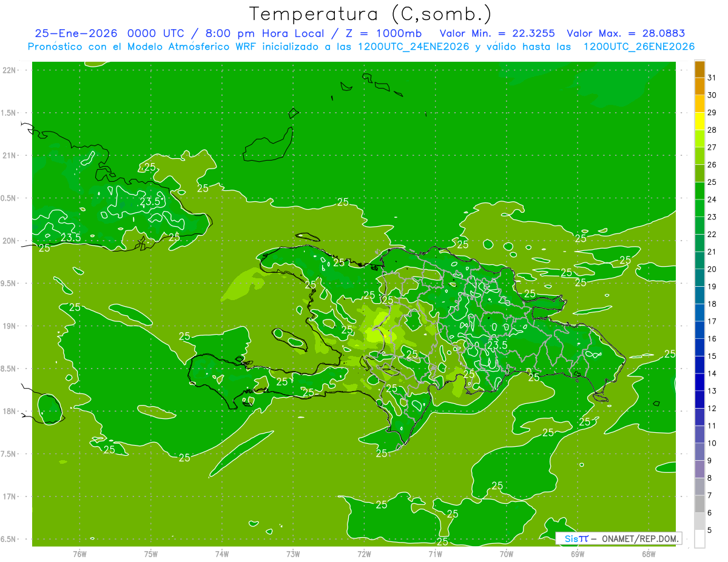Click the '76W' longitude axis label

coord(79,554)
